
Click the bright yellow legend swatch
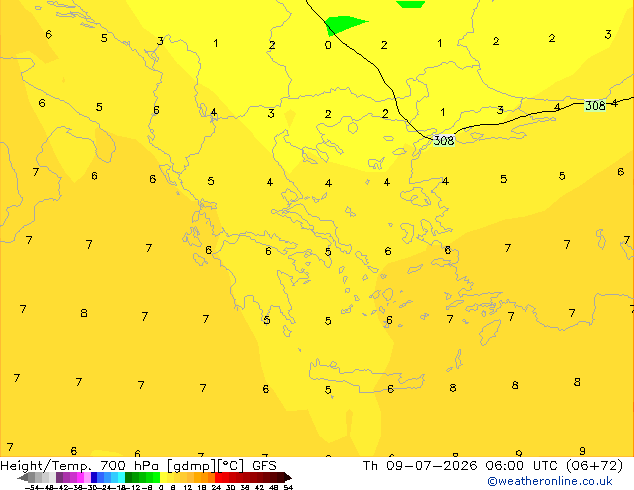pos(164,477)
